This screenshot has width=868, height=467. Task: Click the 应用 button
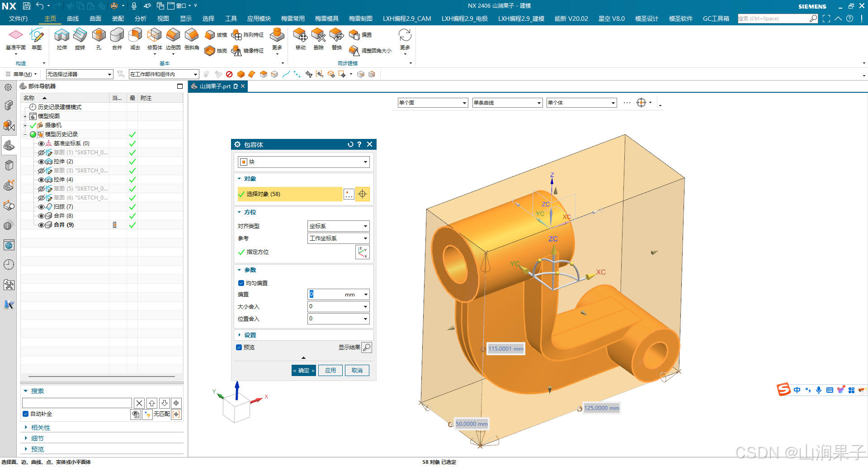click(x=330, y=371)
